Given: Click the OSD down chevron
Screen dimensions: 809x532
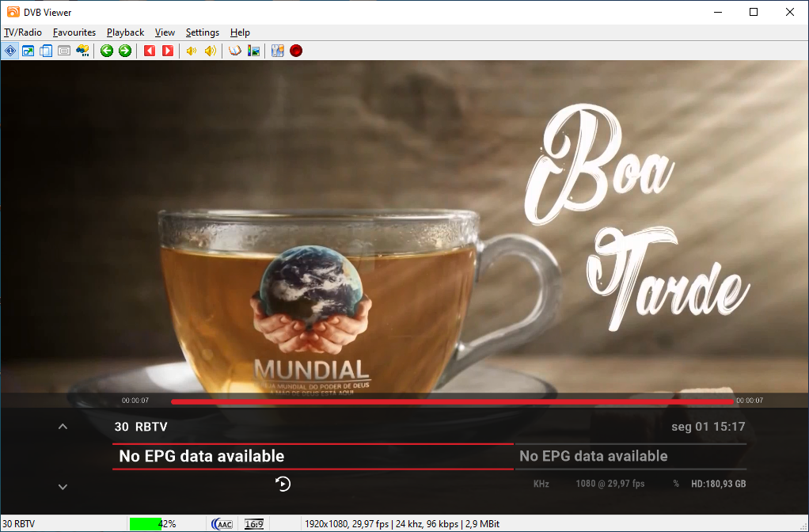Looking at the screenshot, I should [x=63, y=487].
